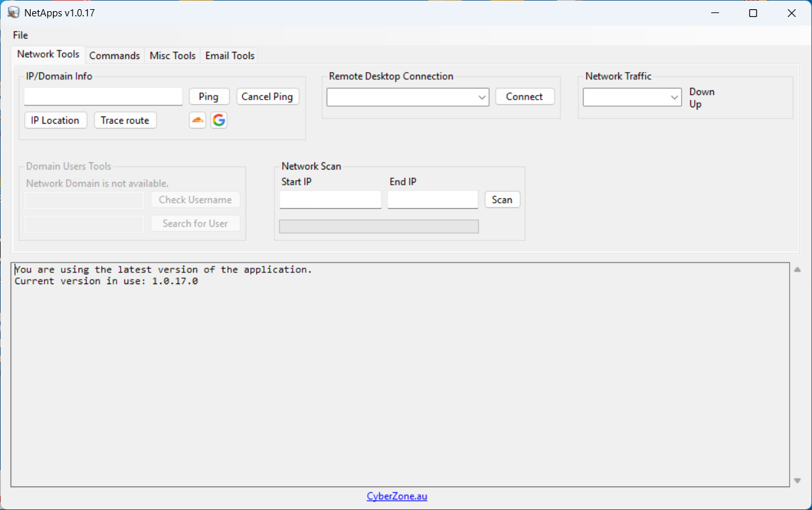Click the IP/Domain Info input field
This screenshot has height=510, width=812.
tap(103, 97)
